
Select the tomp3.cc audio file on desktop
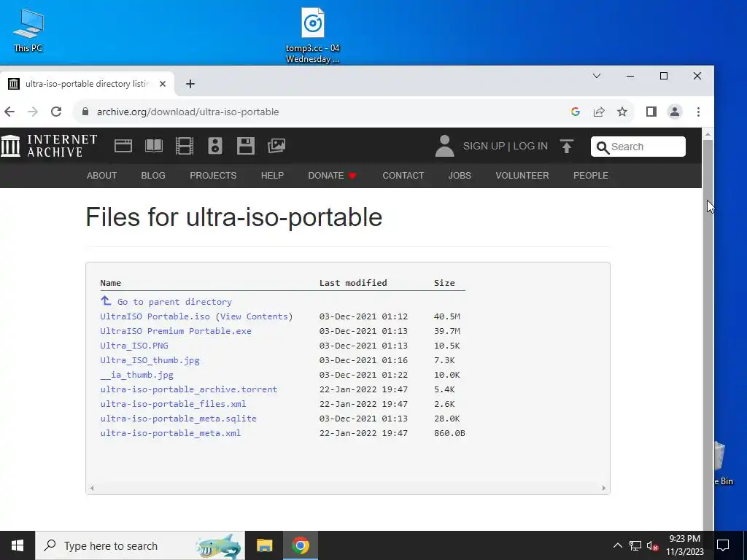pos(312,36)
